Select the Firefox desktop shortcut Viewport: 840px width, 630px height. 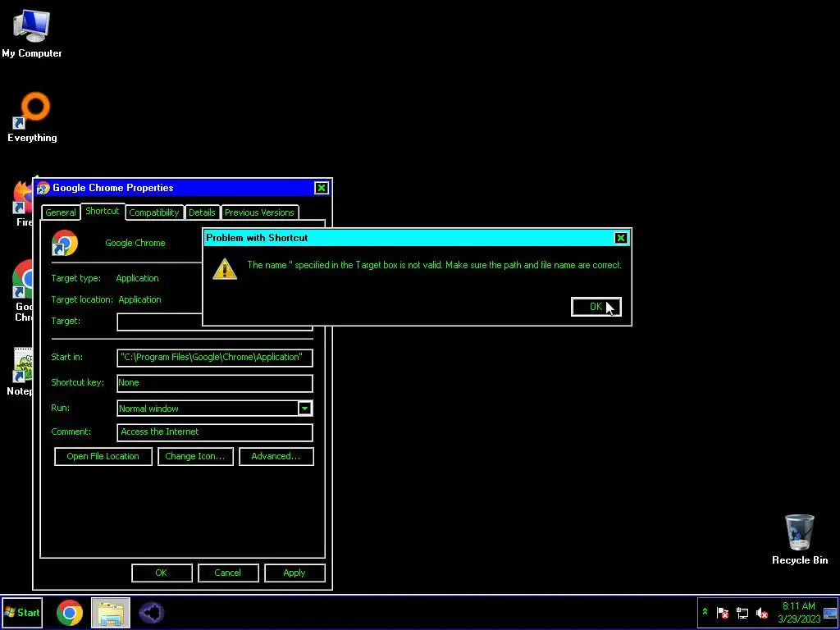click(x=24, y=203)
